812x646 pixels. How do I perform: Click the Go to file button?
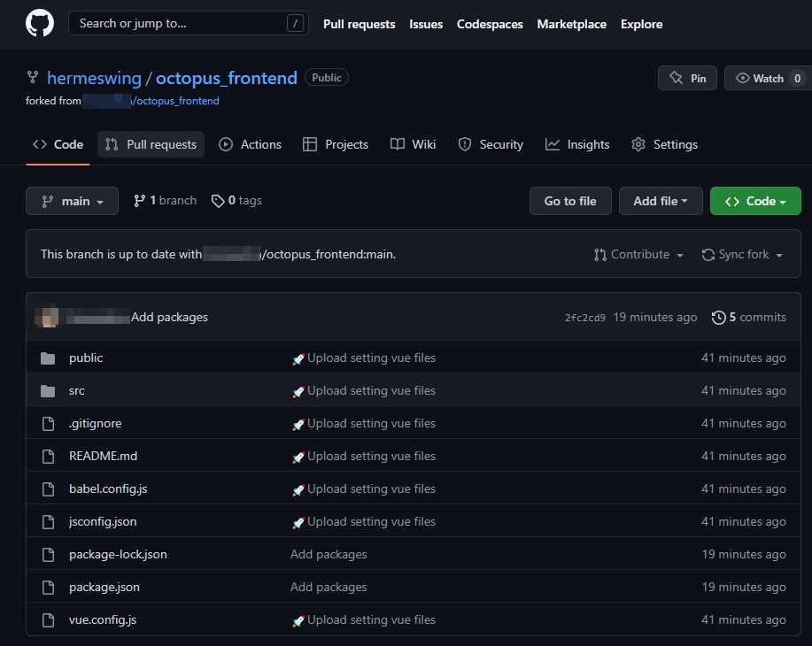coord(570,201)
